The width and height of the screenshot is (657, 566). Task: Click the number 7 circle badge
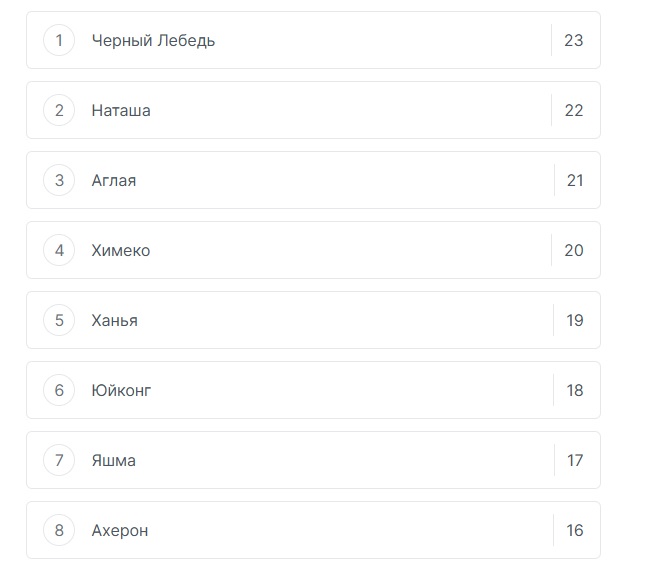pyautogui.click(x=59, y=460)
